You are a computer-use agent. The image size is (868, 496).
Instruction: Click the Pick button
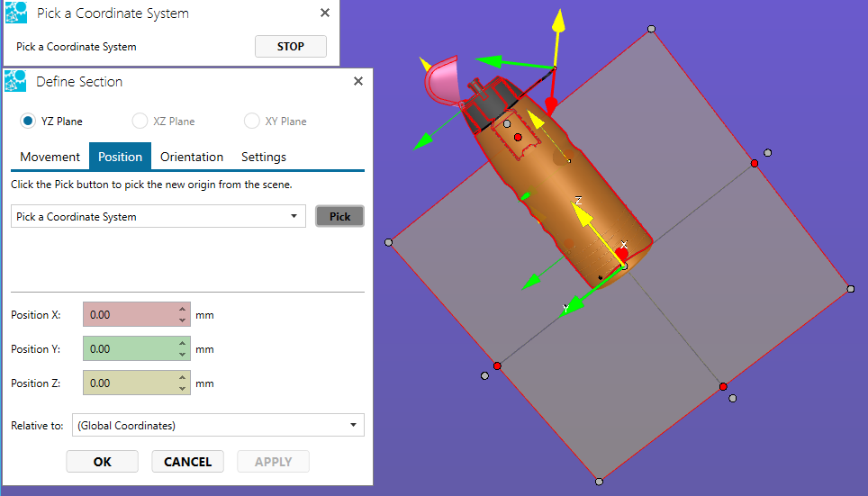(339, 216)
